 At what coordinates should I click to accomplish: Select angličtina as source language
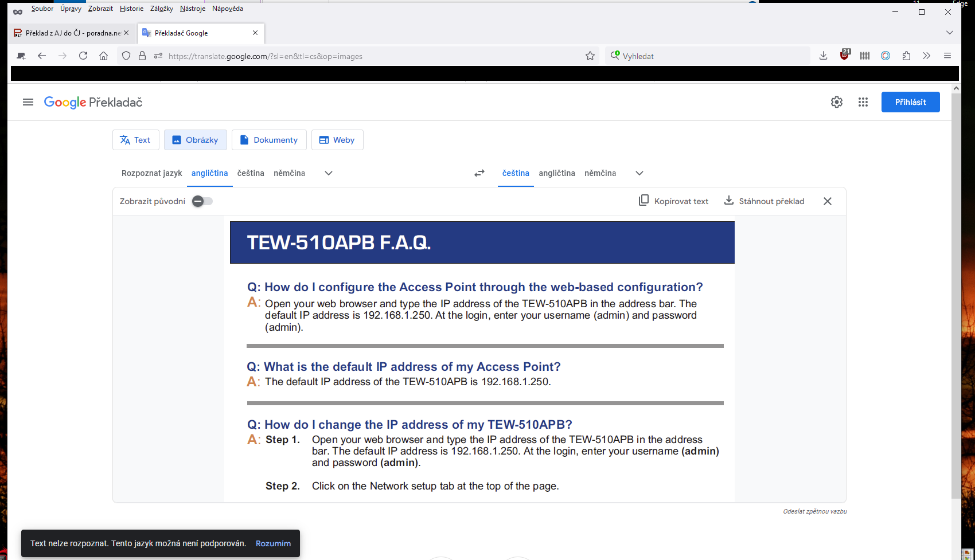point(210,173)
